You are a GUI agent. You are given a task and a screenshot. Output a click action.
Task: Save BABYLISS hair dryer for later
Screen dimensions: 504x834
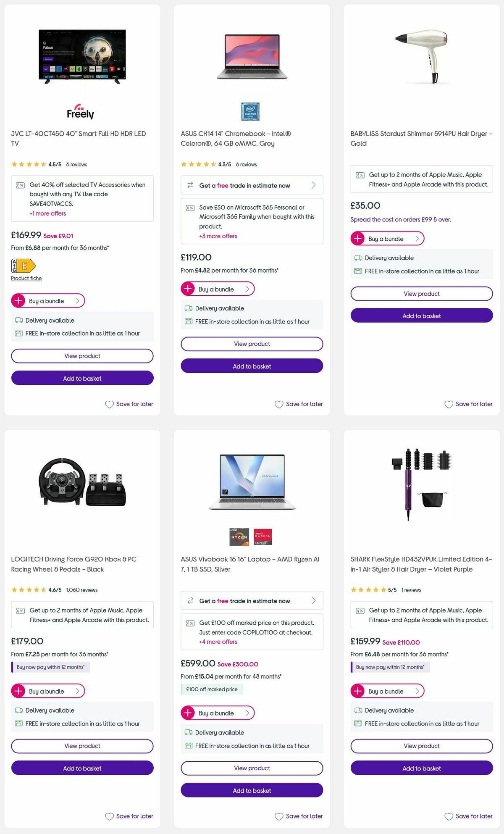pos(468,404)
